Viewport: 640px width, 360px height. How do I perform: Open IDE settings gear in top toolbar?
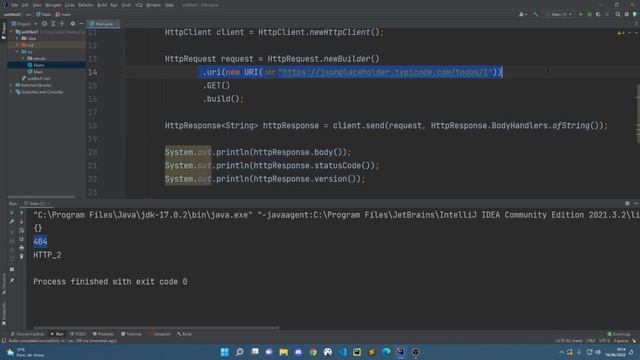point(627,14)
